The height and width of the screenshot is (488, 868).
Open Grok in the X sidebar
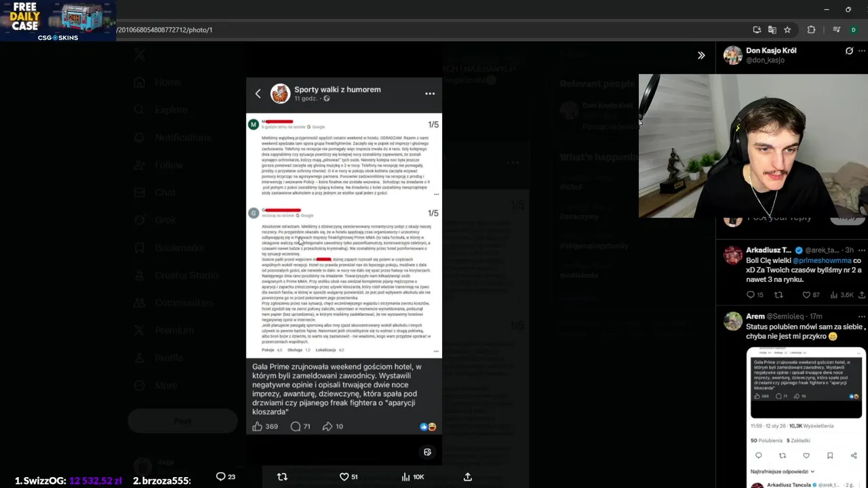pyautogui.click(x=156, y=220)
